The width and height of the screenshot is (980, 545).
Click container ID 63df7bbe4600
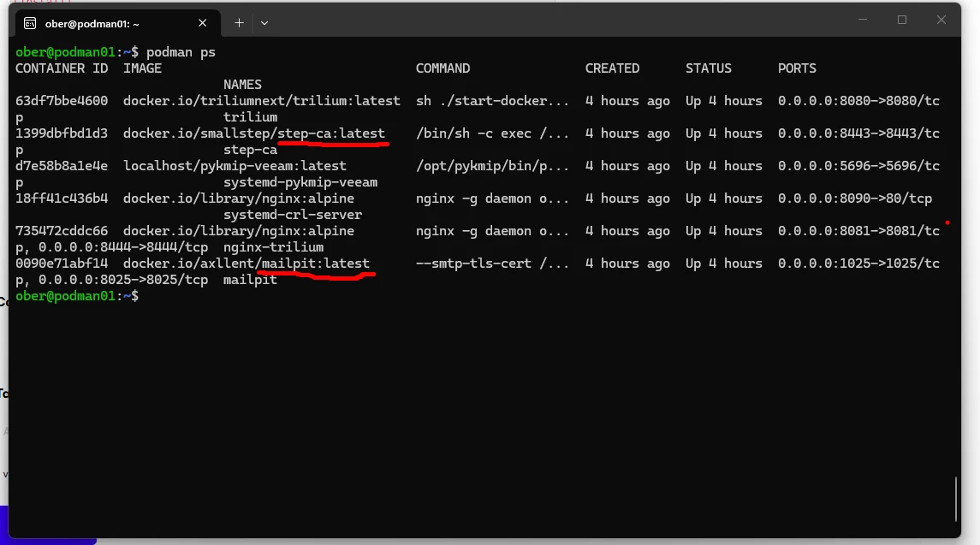click(x=62, y=101)
